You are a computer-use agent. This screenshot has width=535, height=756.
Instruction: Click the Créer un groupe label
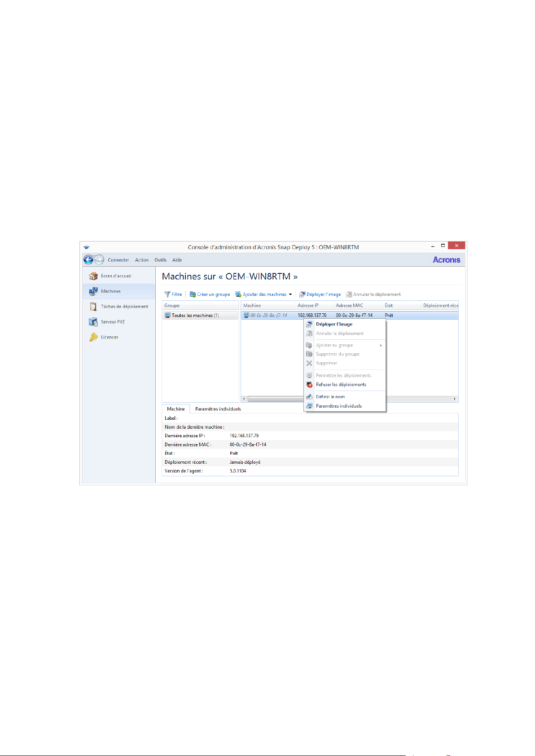click(214, 294)
